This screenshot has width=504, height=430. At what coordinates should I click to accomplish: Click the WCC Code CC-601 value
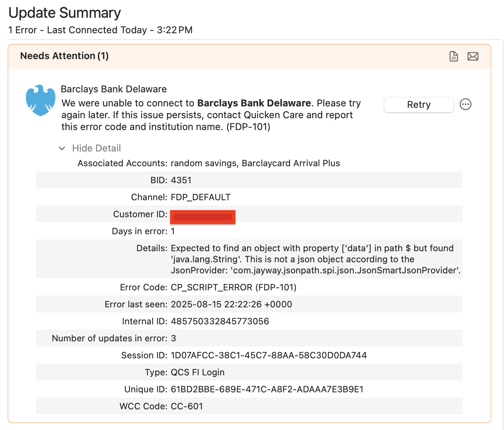click(187, 406)
